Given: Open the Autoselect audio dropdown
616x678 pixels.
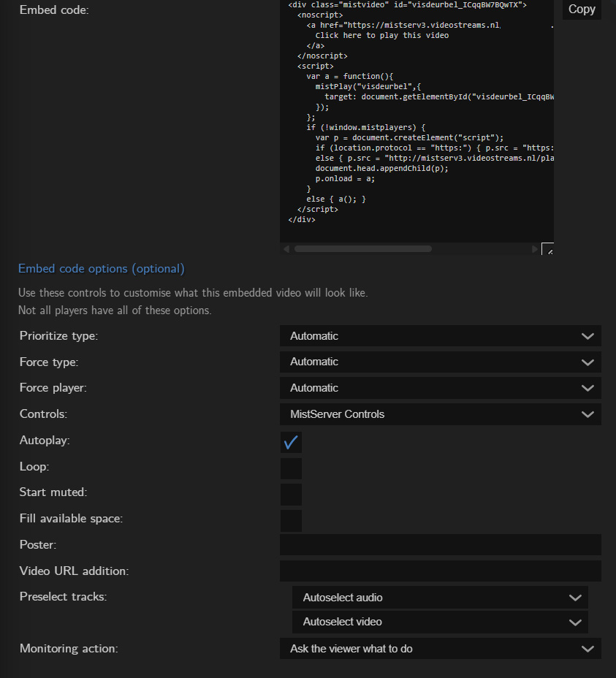Looking at the screenshot, I should click(438, 597).
